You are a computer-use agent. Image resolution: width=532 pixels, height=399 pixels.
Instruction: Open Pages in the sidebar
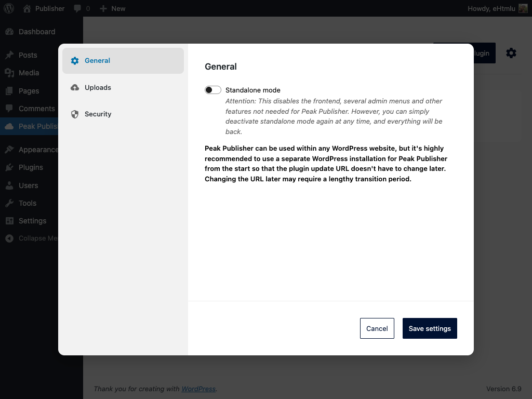point(29,91)
